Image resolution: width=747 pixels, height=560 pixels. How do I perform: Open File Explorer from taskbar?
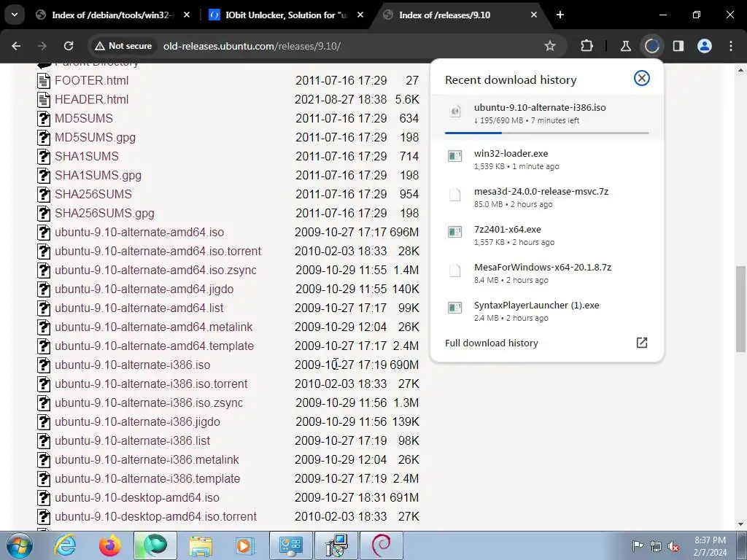201,545
